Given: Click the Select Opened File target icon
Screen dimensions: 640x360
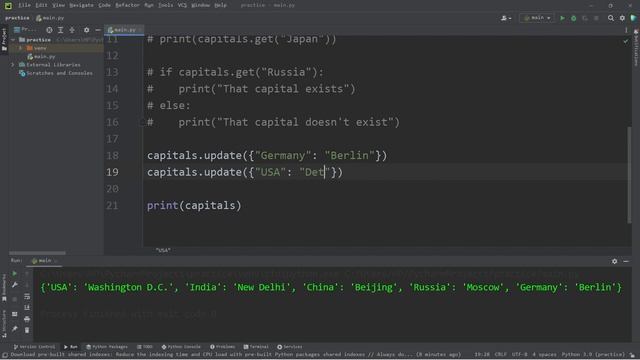Looking at the screenshot, I should click(49, 30).
